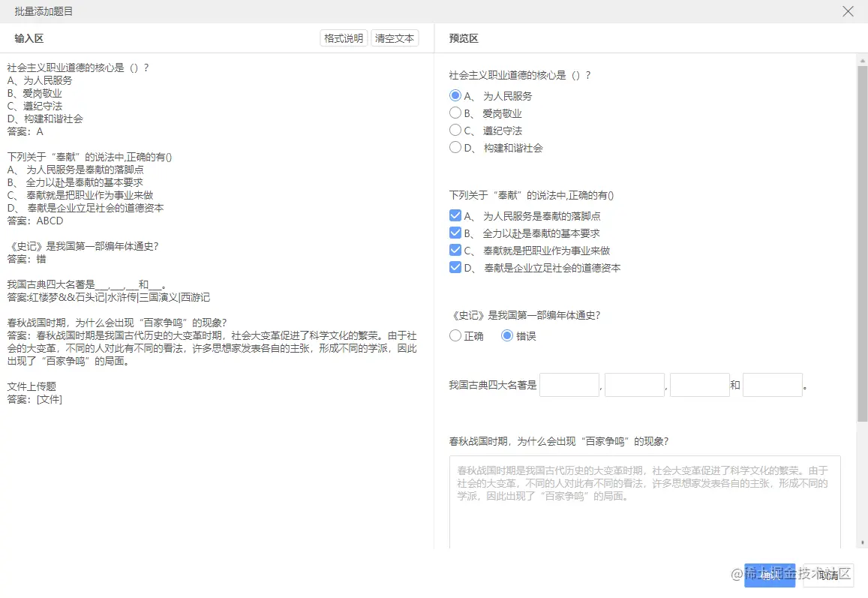The image size is (868, 598).
Task: Select radio option A 为人民服务
Action: 455,95
